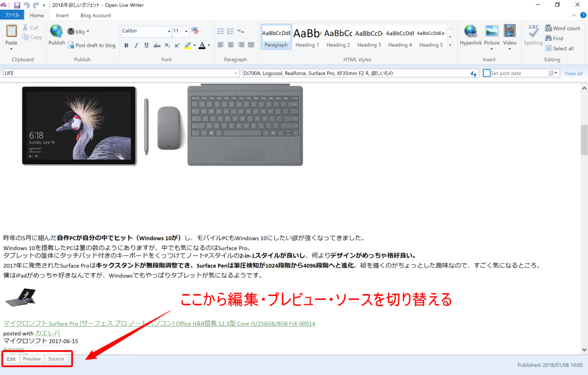The image size is (588, 375).
Task: Insert a Hyperlink from the ribbon
Action: (x=470, y=32)
